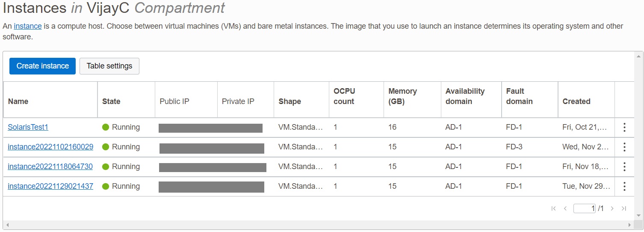
Task: Go to next page arrow
Action: 612,208
